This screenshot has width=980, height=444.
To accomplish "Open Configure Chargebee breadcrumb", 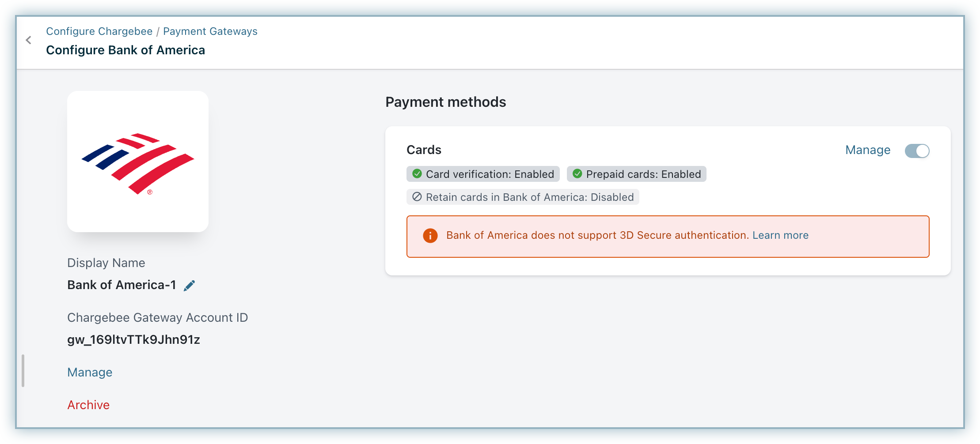I will tap(99, 31).
